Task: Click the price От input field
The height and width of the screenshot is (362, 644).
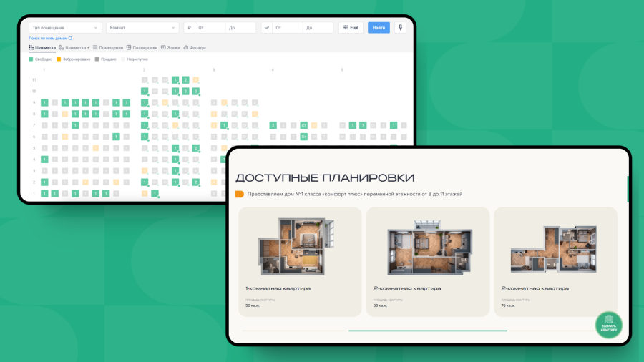Action: (210, 27)
